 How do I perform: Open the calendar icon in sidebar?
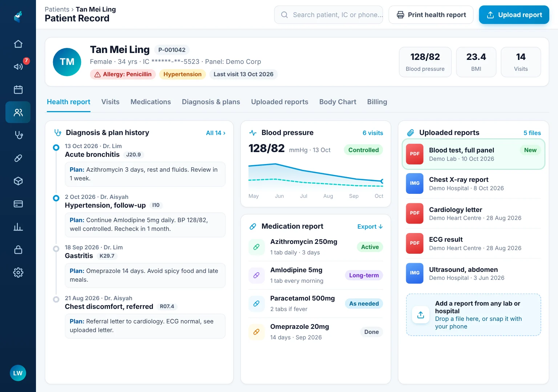(18, 89)
